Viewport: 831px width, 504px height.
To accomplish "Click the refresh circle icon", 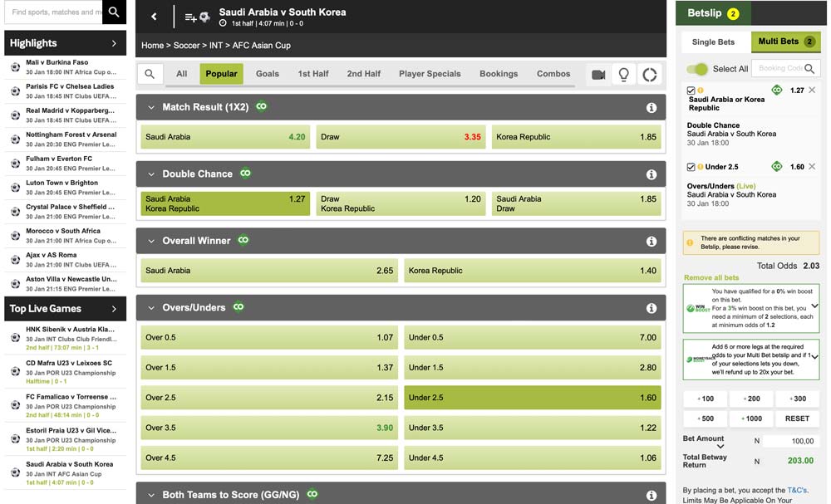I will click(650, 75).
